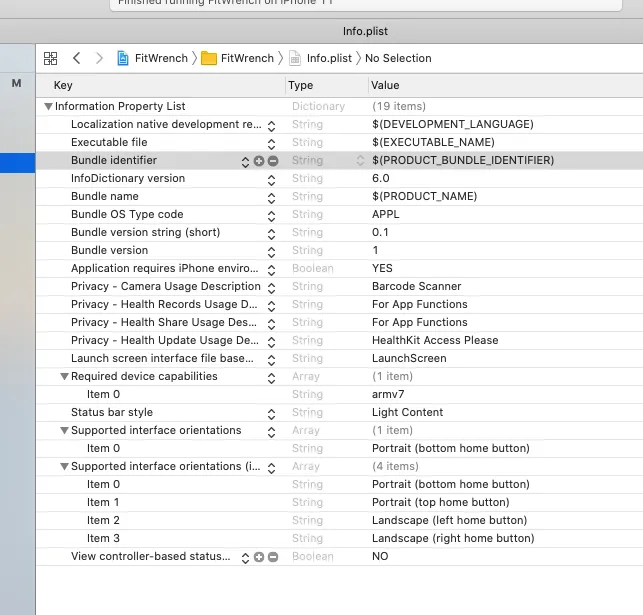Open key picker for Application requires iPhone
Screen dimensions: 643x615
pos(271,270)
